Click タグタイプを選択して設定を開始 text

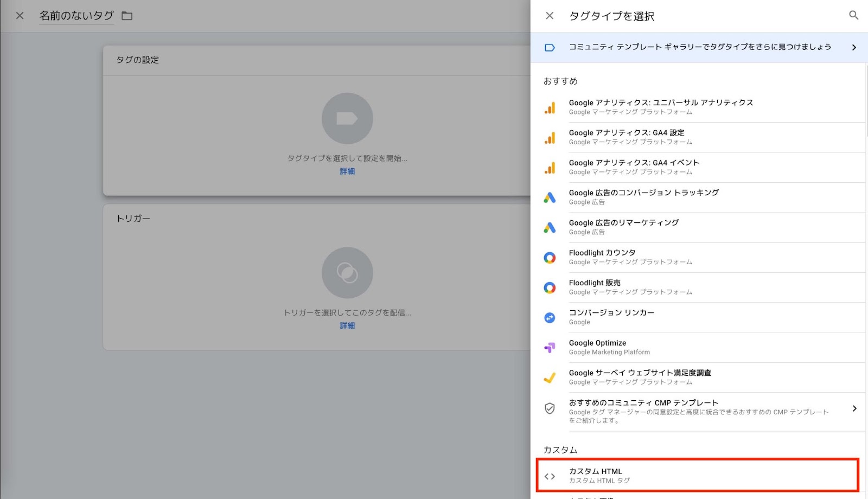[x=347, y=158]
